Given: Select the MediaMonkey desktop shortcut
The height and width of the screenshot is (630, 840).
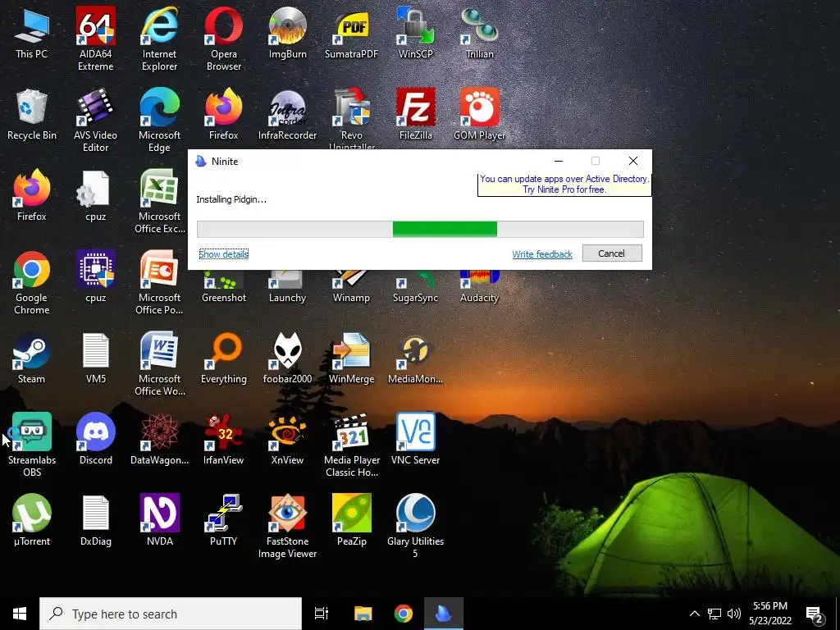Looking at the screenshot, I should click(x=416, y=359).
